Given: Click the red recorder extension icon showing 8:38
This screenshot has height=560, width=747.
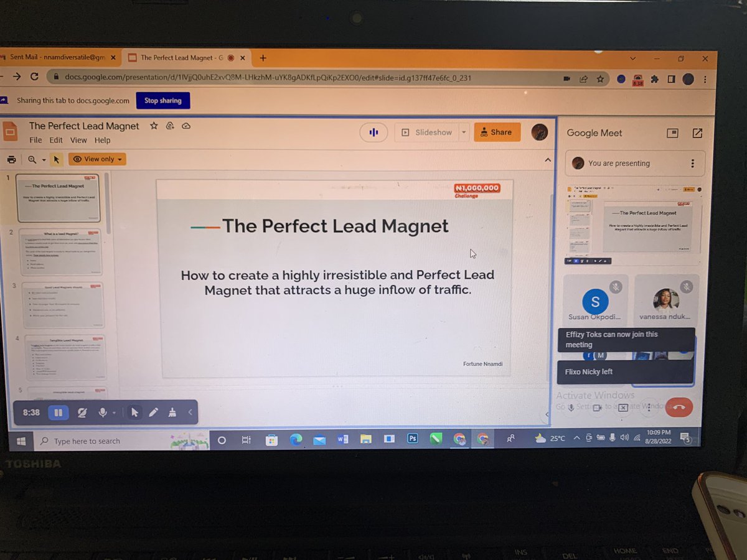Looking at the screenshot, I should coord(637,80).
